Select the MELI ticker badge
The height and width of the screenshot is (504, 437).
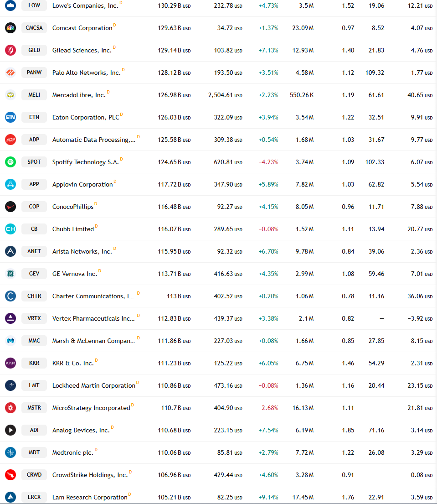(34, 95)
